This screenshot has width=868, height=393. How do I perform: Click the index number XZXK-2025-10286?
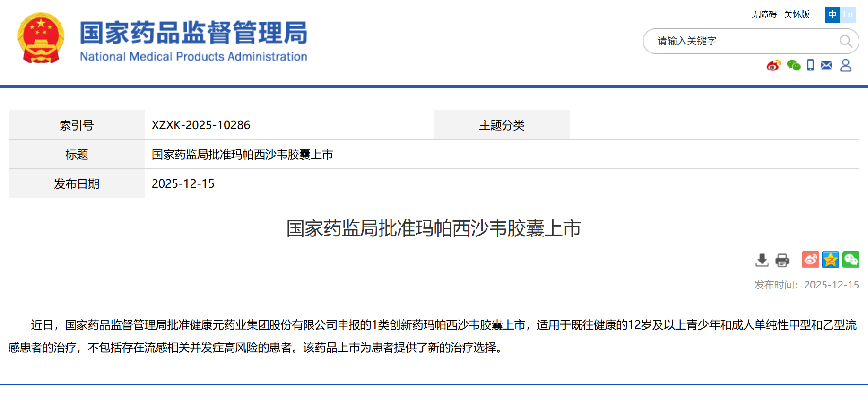201,125
